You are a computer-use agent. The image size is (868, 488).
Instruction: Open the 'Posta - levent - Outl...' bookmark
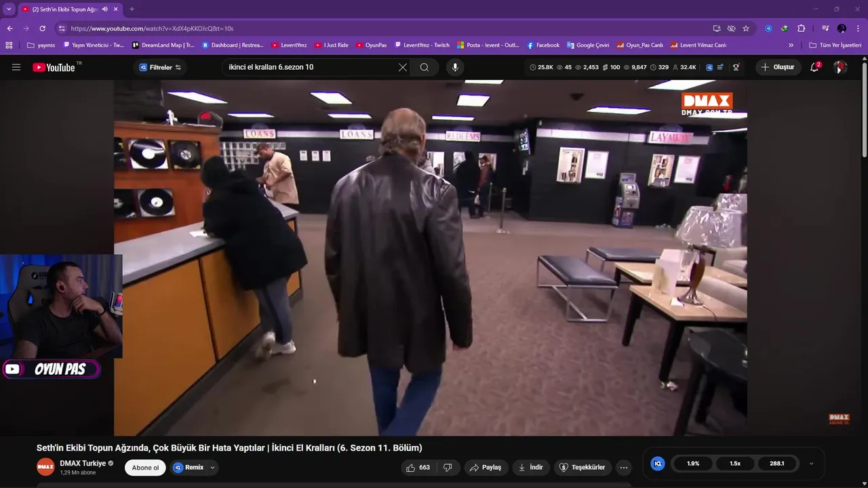[x=488, y=45]
